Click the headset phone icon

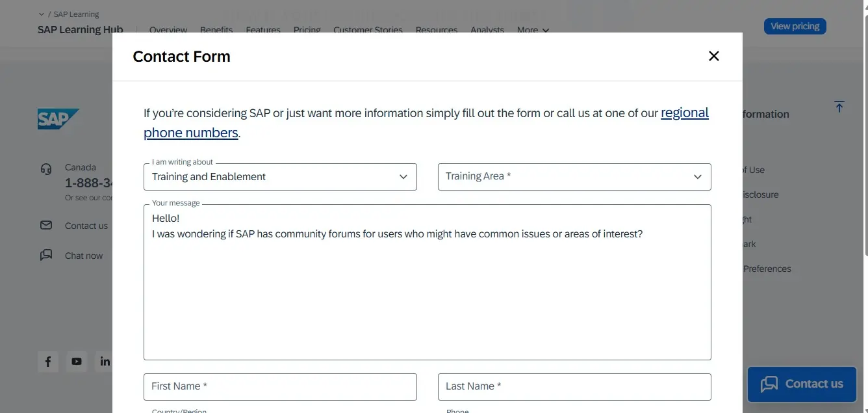pos(46,169)
